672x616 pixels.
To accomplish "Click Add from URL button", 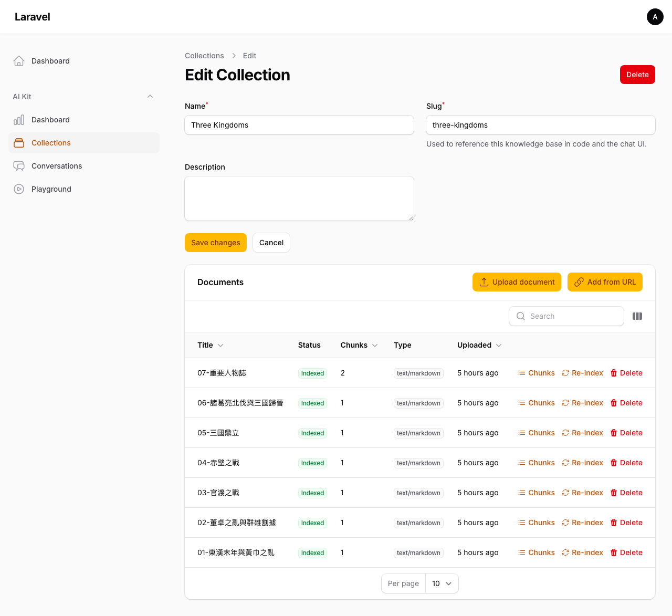I will point(605,282).
